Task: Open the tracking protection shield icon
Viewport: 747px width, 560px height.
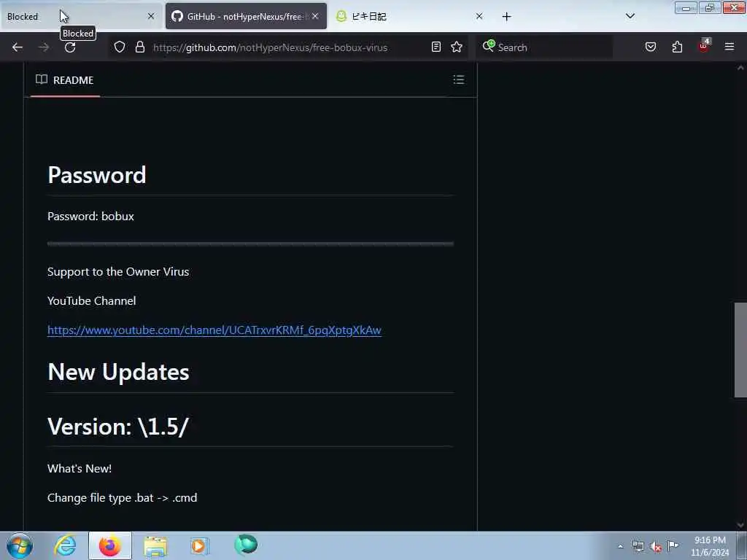Action: pyautogui.click(x=120, y=47)
